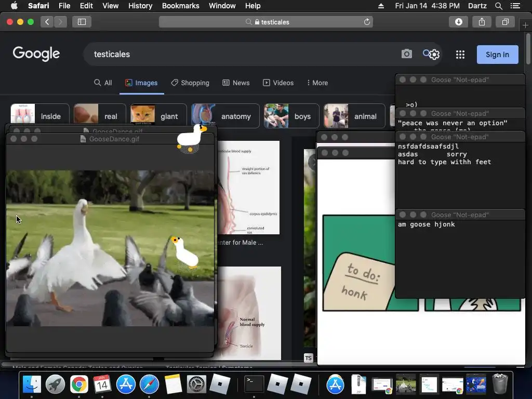
Task: Select the Images tab
Action: click(141, 83)
